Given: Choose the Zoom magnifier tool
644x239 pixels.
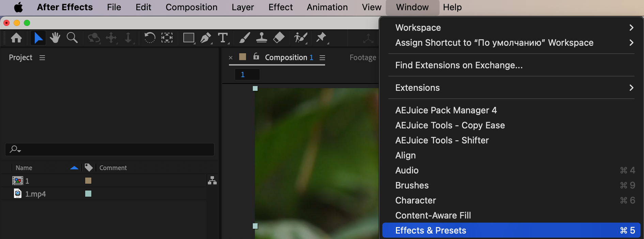Looking at the screenshot, I should tap(72, 38).
